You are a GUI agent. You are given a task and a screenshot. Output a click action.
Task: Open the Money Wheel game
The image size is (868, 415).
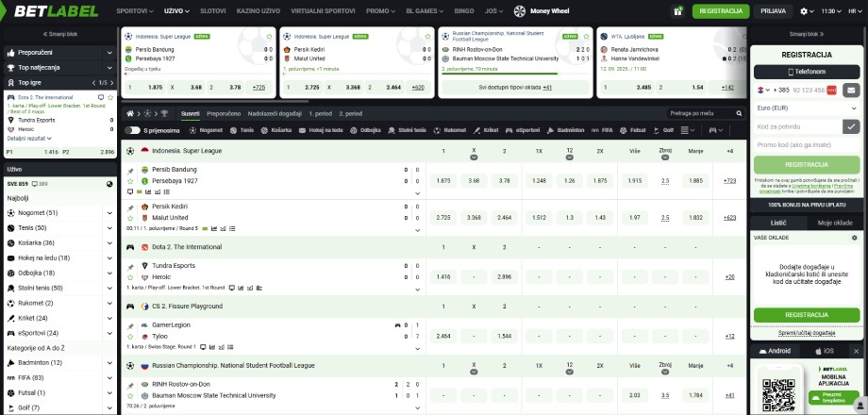542,11
